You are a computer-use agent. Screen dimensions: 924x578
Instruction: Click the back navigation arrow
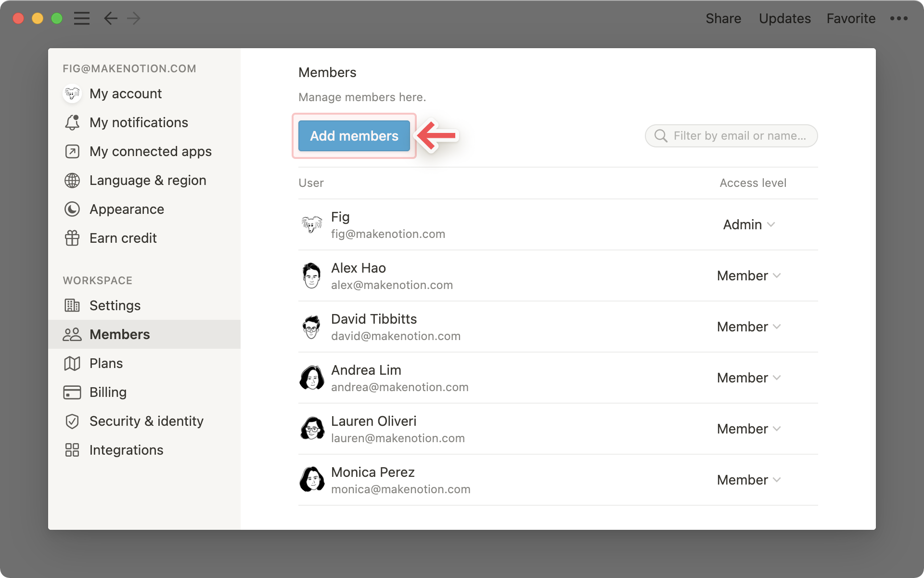point(111,18)
